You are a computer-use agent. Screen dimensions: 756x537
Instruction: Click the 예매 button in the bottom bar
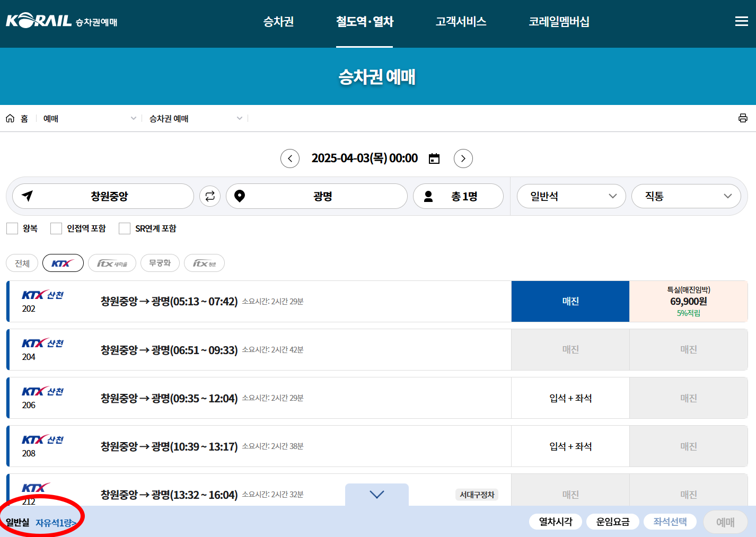click(x=725, y=522)
